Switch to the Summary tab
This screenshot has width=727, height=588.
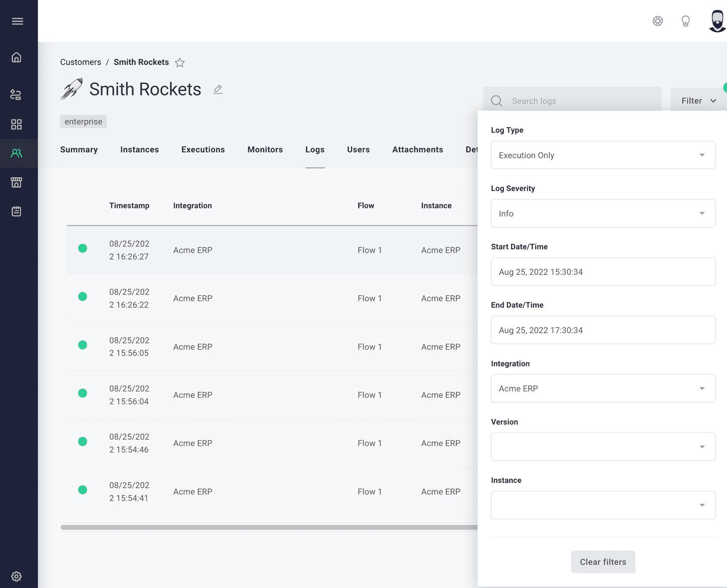79,149
